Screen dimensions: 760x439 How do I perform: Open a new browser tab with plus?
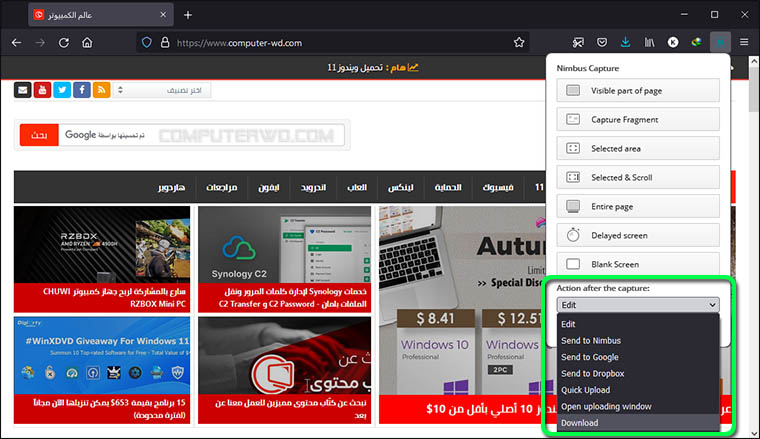188,15
